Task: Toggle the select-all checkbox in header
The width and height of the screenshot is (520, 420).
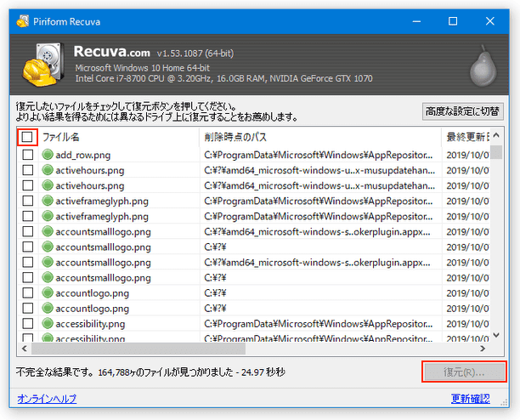Action: click(28, 136)
